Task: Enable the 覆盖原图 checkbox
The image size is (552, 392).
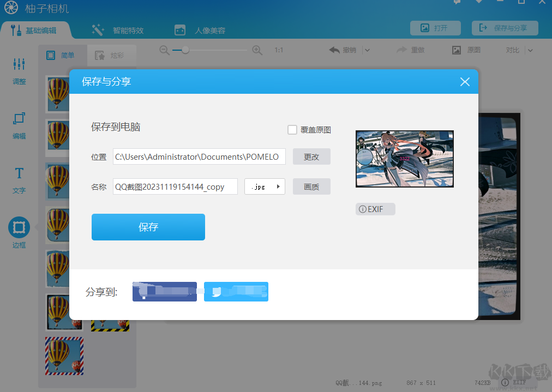Action: 292,130
